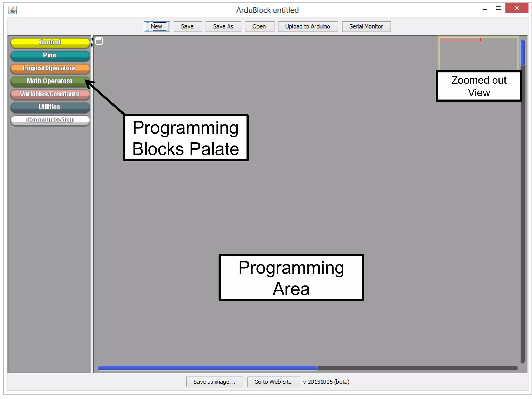The height and width of the screenshot is (399, 532).
Task: Upload to Arduino
Action: click(308, 26)
